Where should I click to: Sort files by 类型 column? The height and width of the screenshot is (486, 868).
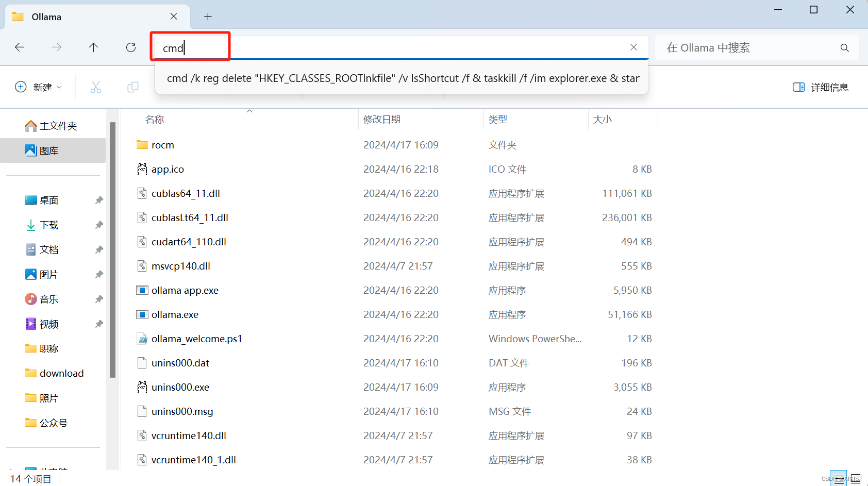click(498, 120)
